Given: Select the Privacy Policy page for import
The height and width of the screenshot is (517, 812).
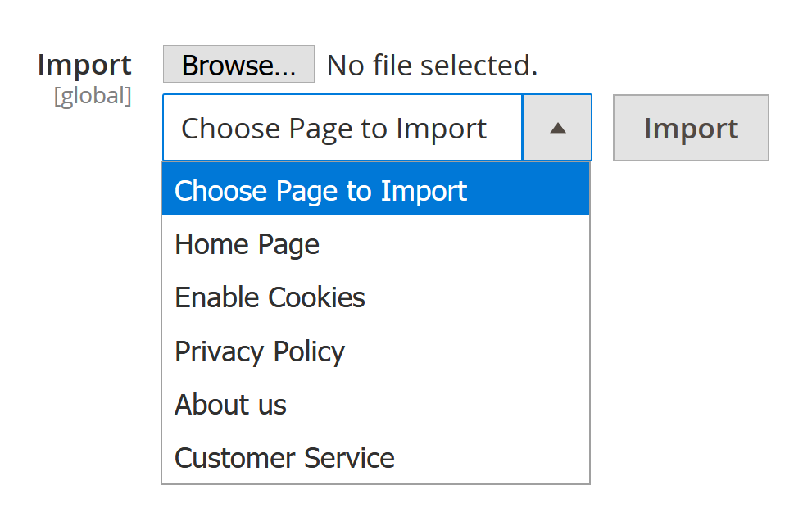Looking at the screenshot, I should 260,351.
